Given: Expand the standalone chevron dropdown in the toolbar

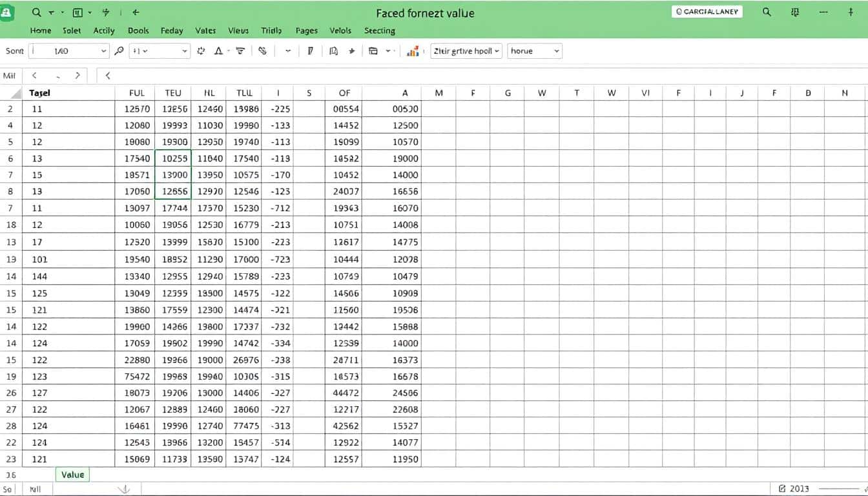Looking at the screenshot, I should 287,51.
